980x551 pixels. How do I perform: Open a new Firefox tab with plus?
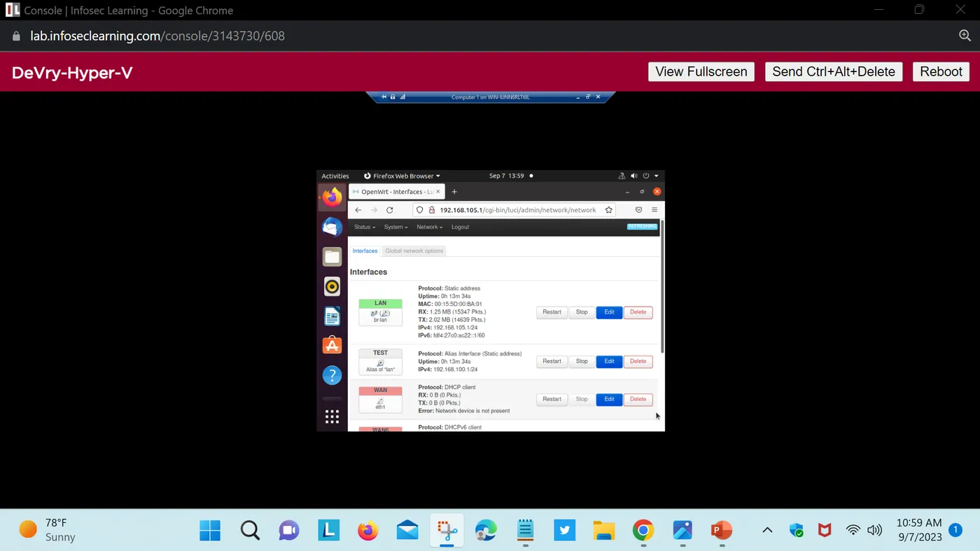454,192
